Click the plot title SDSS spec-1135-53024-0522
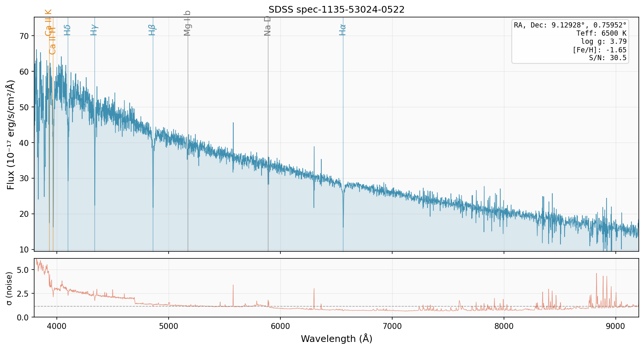The width and height of the screenshot is (644, 349). pyautogui.click(x=336, y=10)
